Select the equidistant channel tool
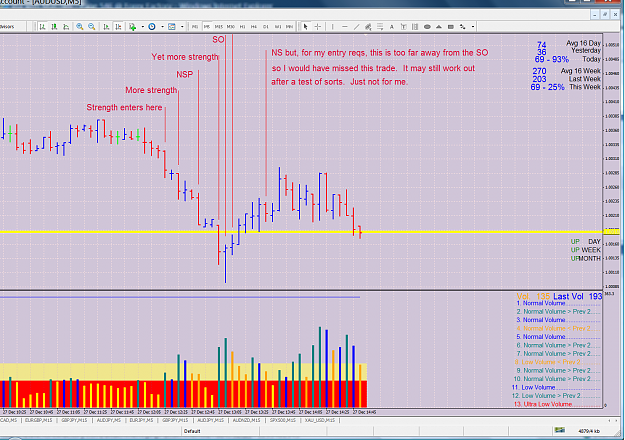The image size is (625, 440). click(368, 27)
